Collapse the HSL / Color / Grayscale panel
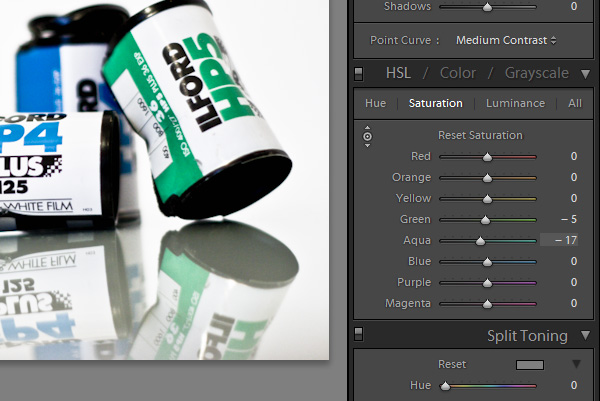Screen dimensions: 600x401 [x=585, y=74]
